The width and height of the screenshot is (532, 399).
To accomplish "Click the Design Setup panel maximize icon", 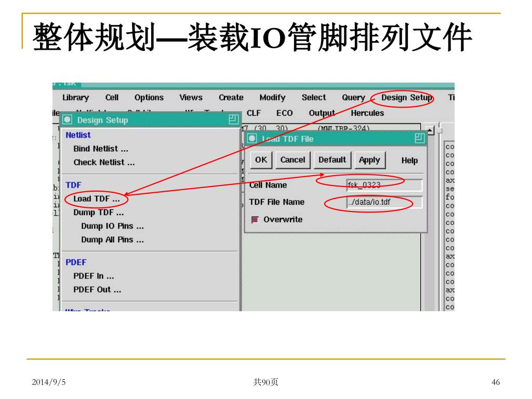I will point(234,119).
